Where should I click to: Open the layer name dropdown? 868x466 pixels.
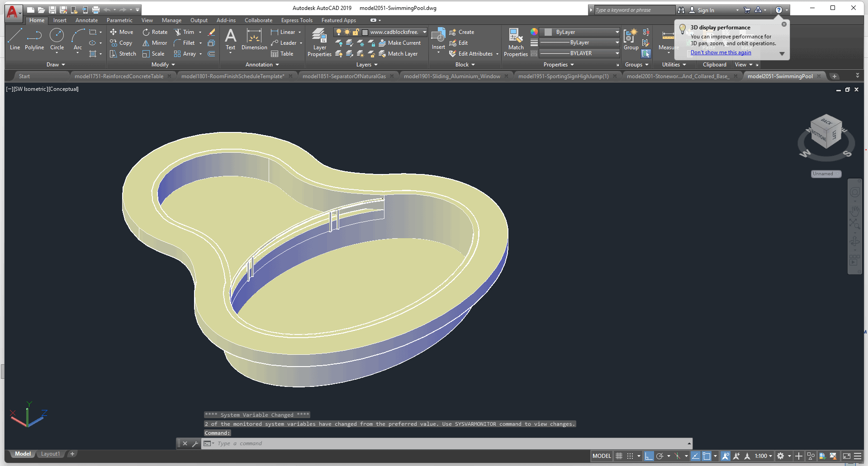point(424,32)
